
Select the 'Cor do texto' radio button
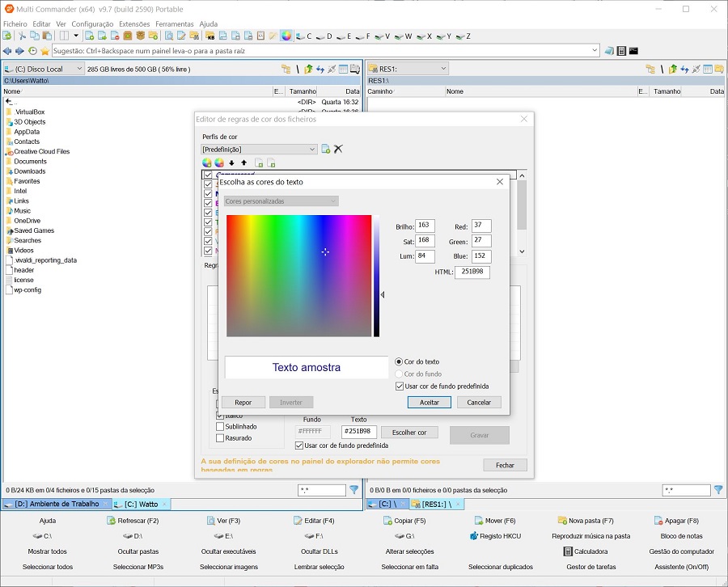399,361
